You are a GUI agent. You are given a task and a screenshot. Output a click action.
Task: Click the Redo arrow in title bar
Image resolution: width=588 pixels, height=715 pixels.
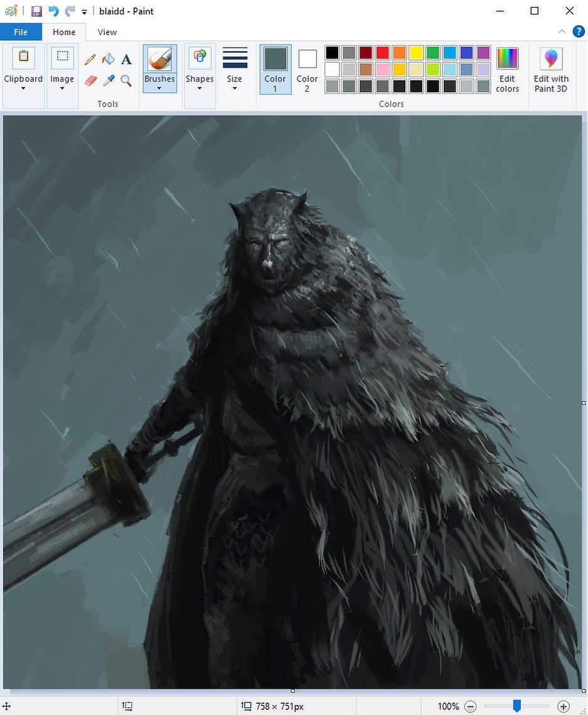tap(69, 11)
